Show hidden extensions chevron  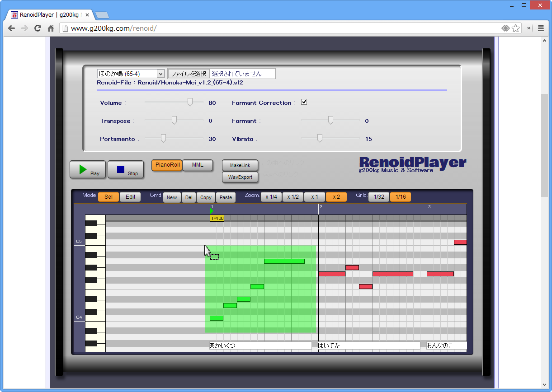[x=529, y=28]
